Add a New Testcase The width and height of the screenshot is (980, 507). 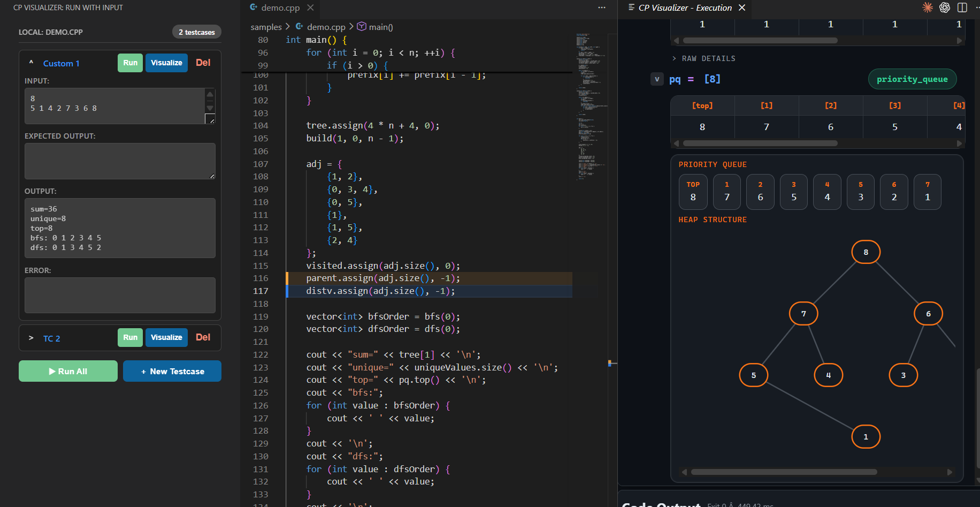click(x=172, y=371)
